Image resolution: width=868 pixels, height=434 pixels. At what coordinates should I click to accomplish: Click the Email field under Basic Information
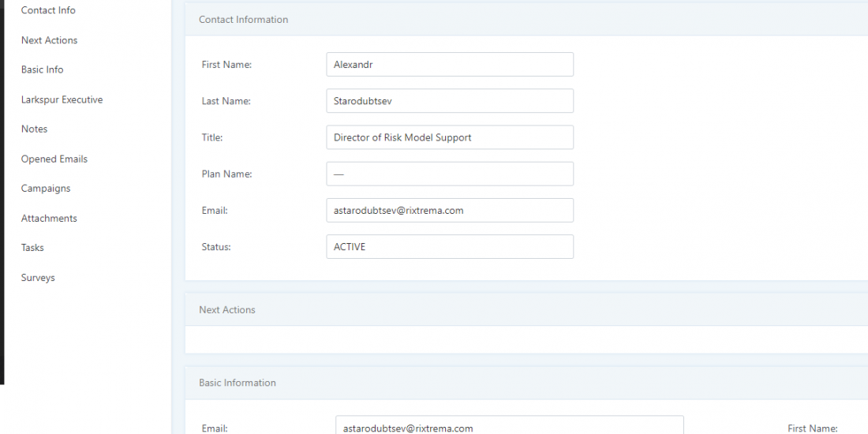click(509, 426)
